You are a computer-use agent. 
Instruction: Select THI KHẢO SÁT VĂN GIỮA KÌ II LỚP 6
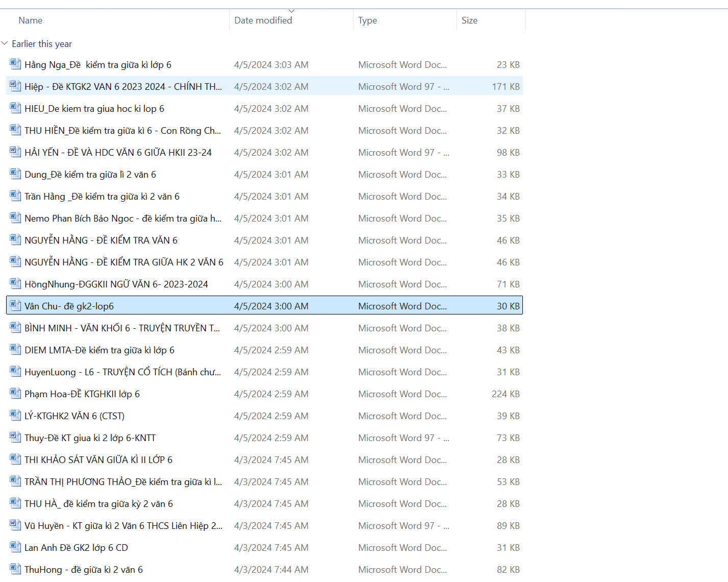(x=98, y=460)
